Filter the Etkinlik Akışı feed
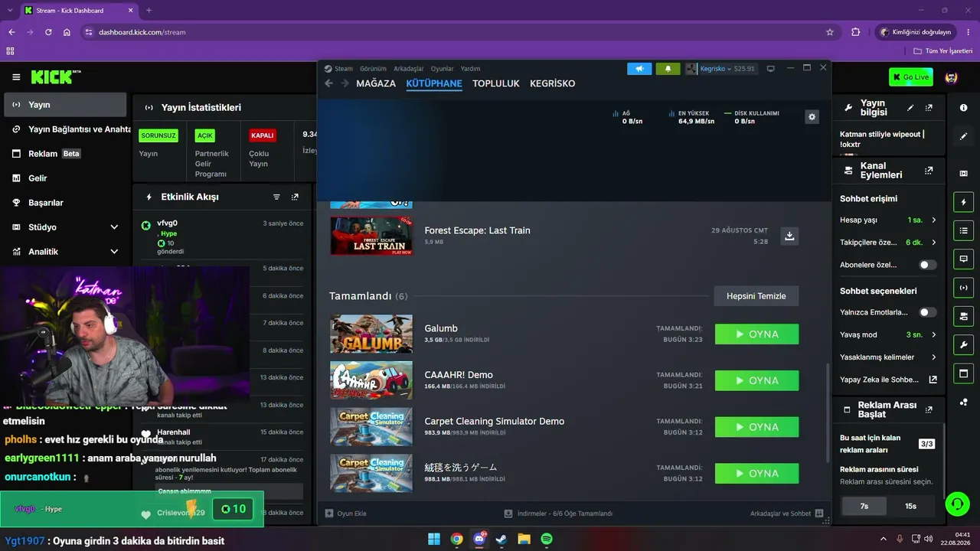This screenshot has width=980, height=551. [x=276, y=197]
